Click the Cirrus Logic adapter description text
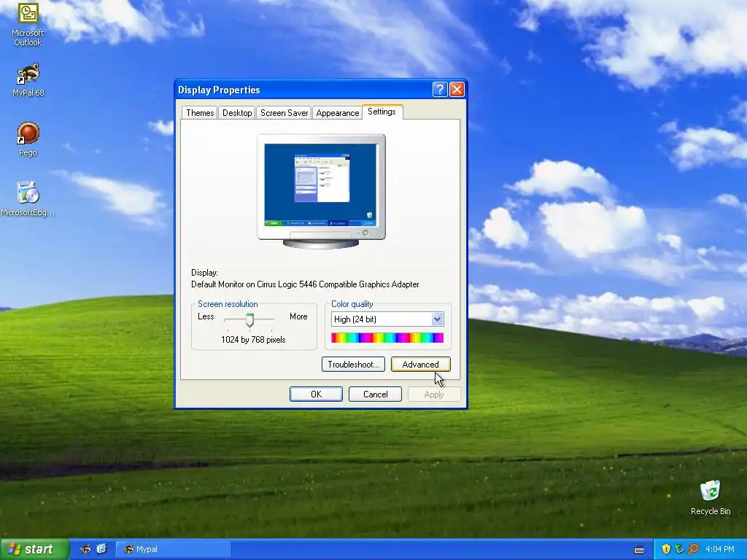The width and height of the screenshot is (747, 560). coord(305,284)
